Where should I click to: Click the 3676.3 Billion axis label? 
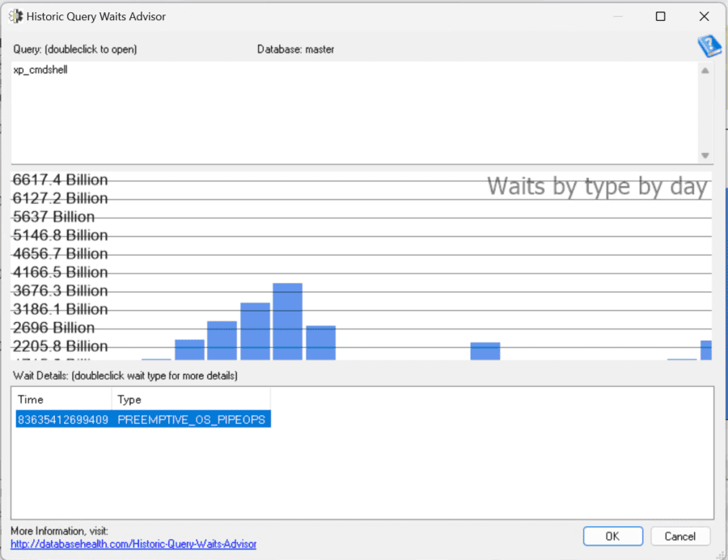tap(60, 291)
